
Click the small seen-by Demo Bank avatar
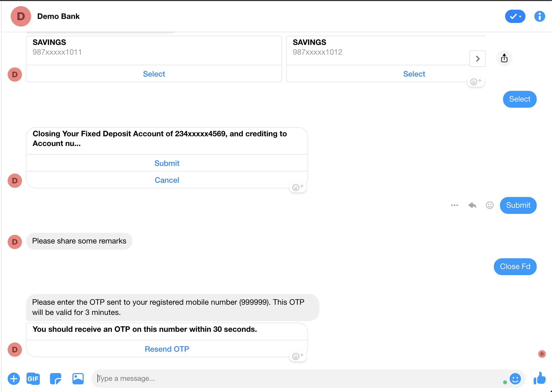point(542,354)
